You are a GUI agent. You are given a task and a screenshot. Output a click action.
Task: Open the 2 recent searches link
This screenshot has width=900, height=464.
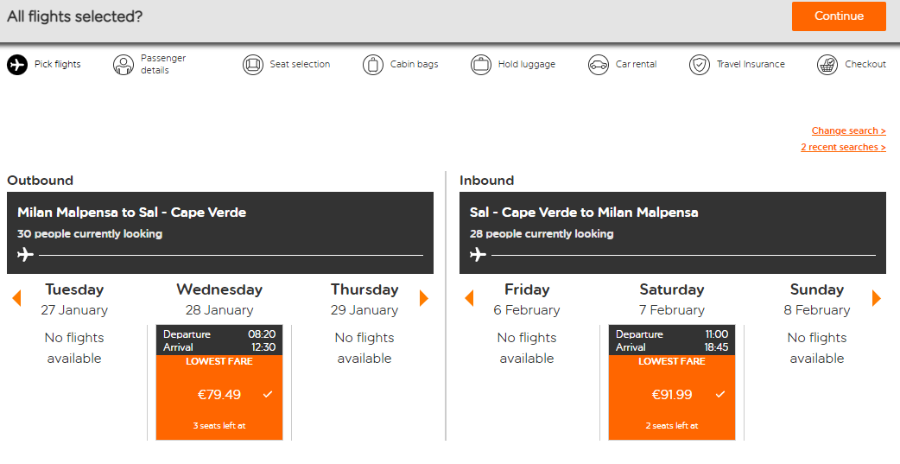tap(843, 147)
